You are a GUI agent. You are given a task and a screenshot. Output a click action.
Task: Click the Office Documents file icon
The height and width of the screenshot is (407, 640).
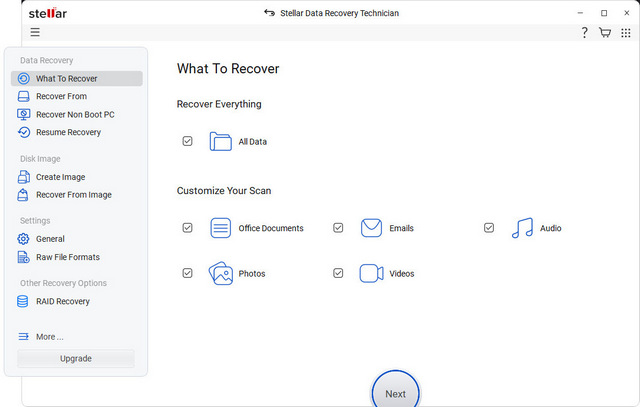tap(220, 228)
